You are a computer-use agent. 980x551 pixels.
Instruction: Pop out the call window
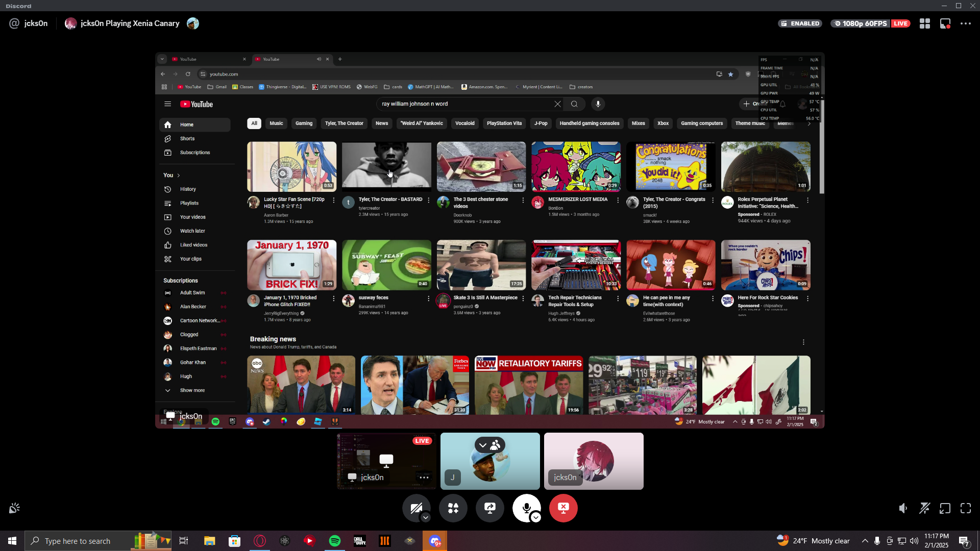(945, 508)
